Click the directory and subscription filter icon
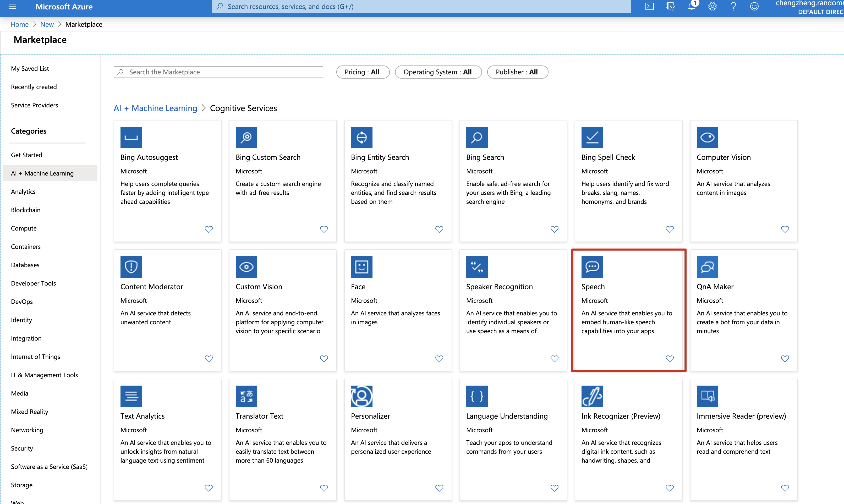The width and height of the screenshot is (844, 504). [670, 7]
